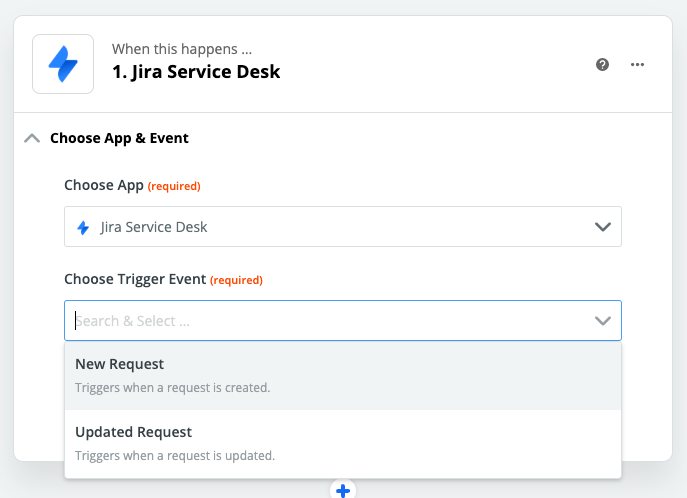The image size is (687, 498).
Task: Click the trigger event dropdown chevron arrow
Action: tap(603, 321)
